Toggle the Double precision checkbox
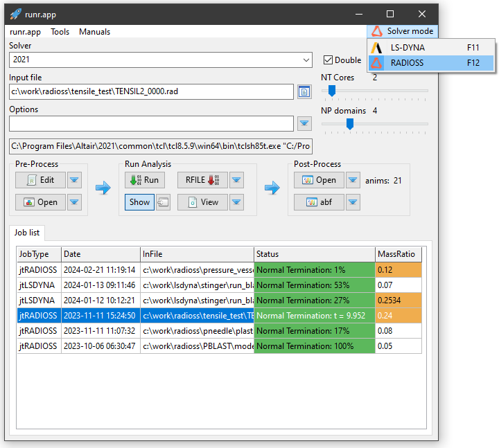The width and height of the screenshot is (499, 448). coord(328,60)
